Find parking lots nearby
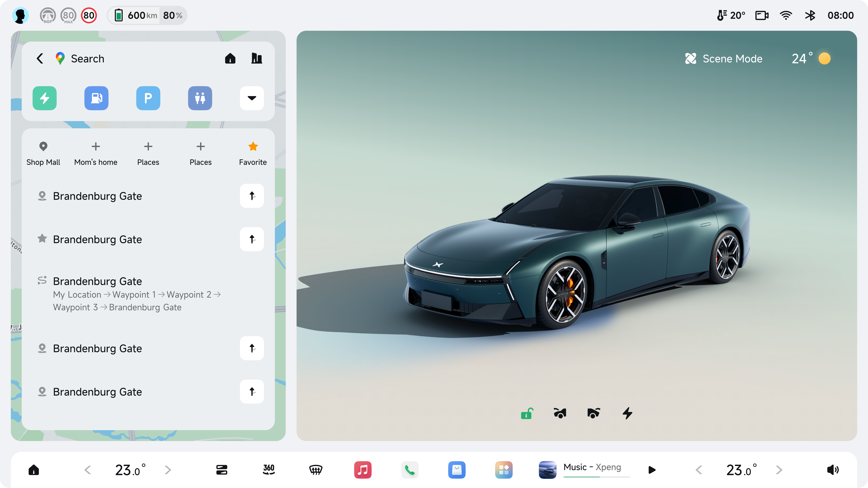This screenshot has width=868, height=488. tap(148, 98)
